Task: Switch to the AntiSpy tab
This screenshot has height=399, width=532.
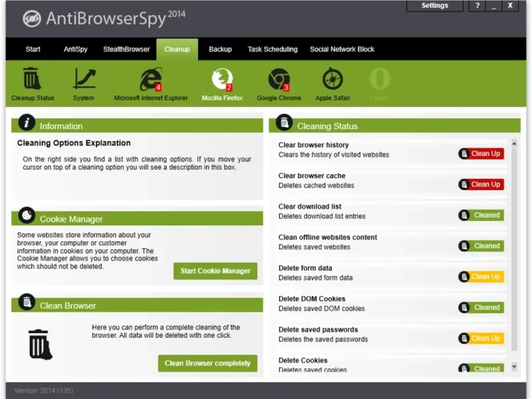Action: pyautogui.click(x=75, y=49)
